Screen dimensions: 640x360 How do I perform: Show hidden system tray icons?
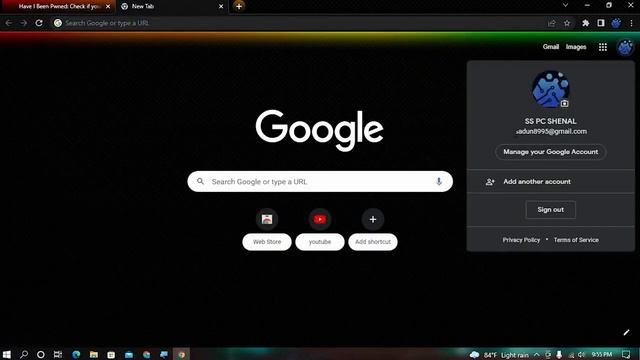pyautogui.click(x=536, y=355)
